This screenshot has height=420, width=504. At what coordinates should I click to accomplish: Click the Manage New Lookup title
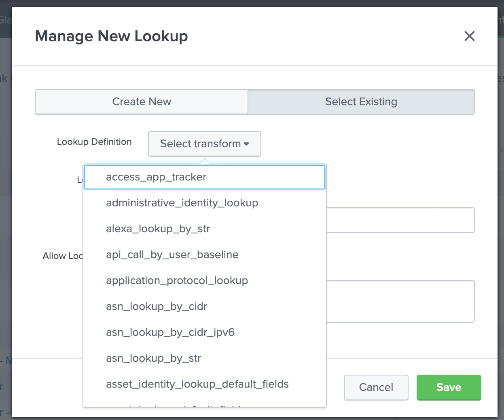[111, 36]
